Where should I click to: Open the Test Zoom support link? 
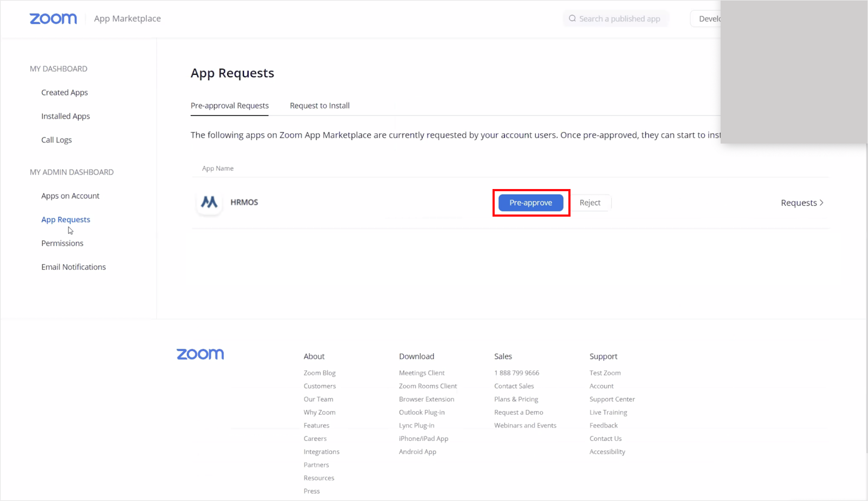coord(605,373)
